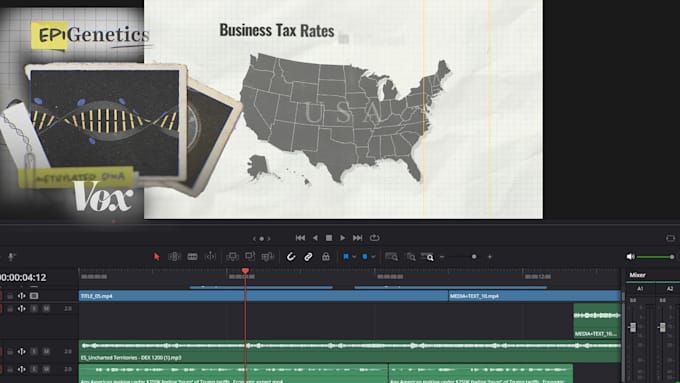Click the Full Extent Zoom icon
Image resolution: width=680 pixels, height=383 pixels.
[x=391, y=257]
